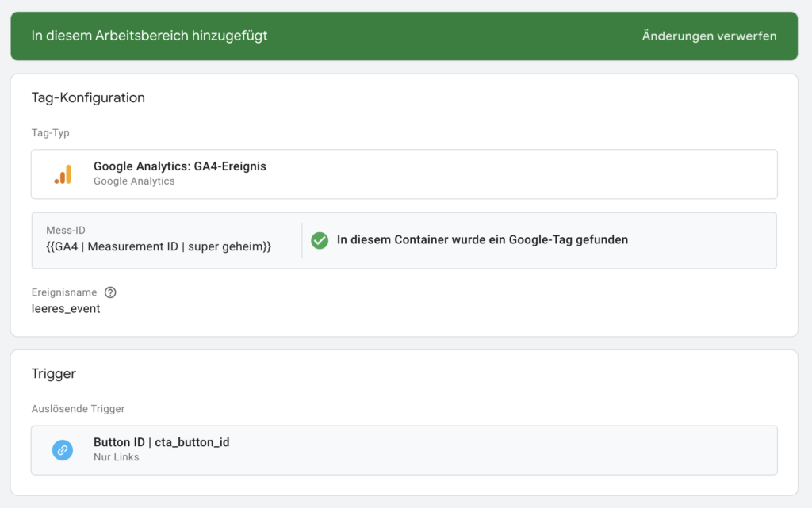Click the Google Analytics subtitle under GA4-Ereignis

click(134, 181)
